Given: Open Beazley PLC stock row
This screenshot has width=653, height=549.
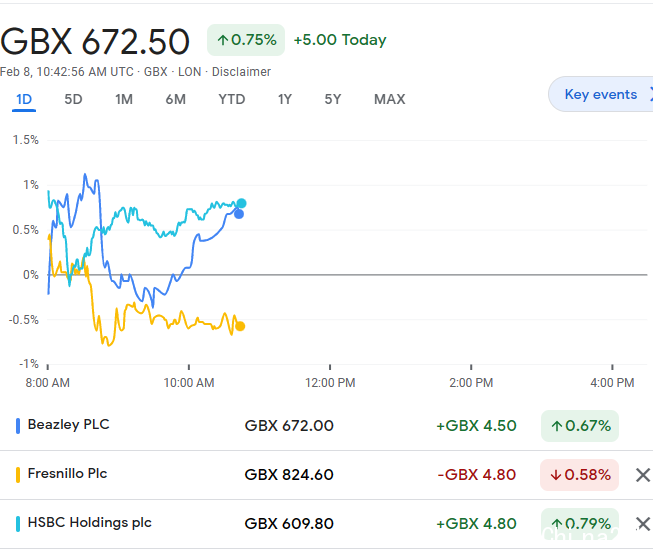Looking at the screenshot, I should tap(69, 425).
